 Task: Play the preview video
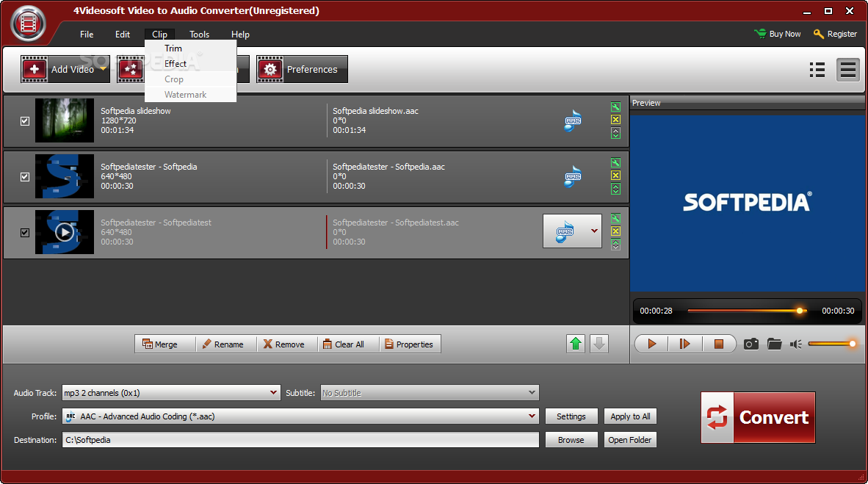point(651,344)
